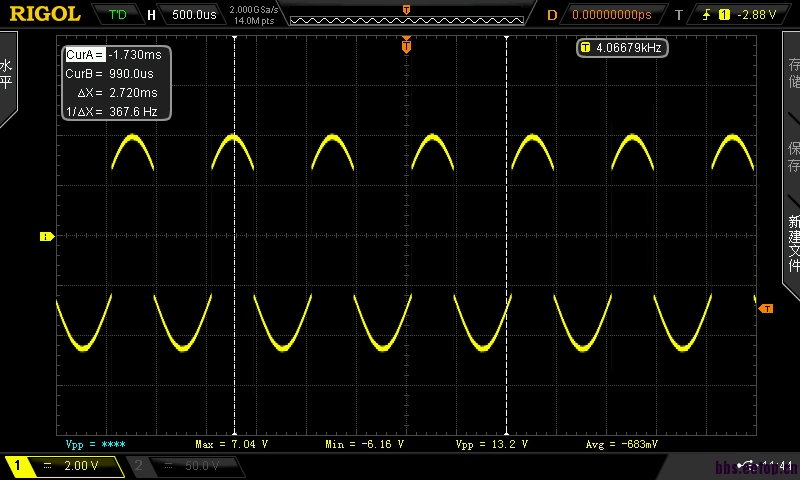Click the orange trigger level arrow at right

click(766, 309)
